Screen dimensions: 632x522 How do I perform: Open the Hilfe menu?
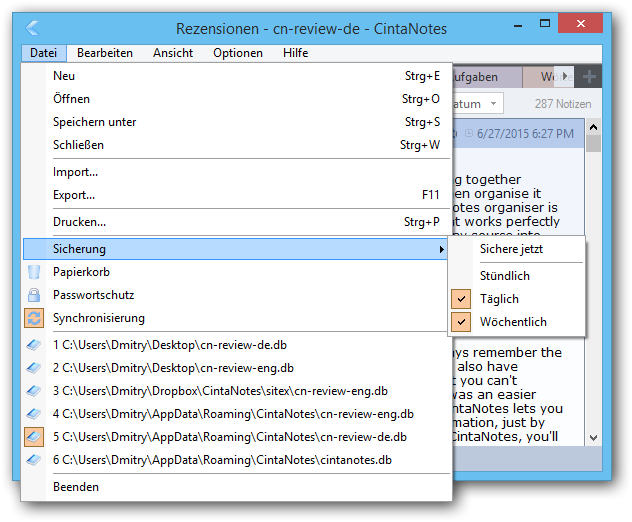pyautogui.click(x=295, y=53)
